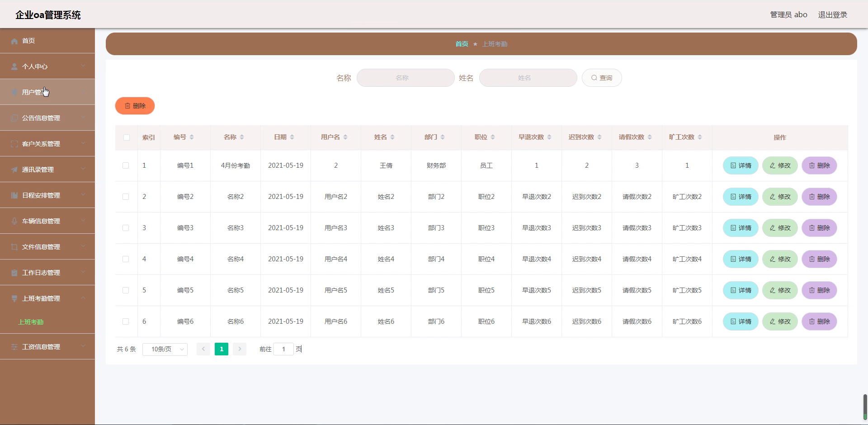Select page 1 in pagination

pyautogui.click(x=222, y=349)
